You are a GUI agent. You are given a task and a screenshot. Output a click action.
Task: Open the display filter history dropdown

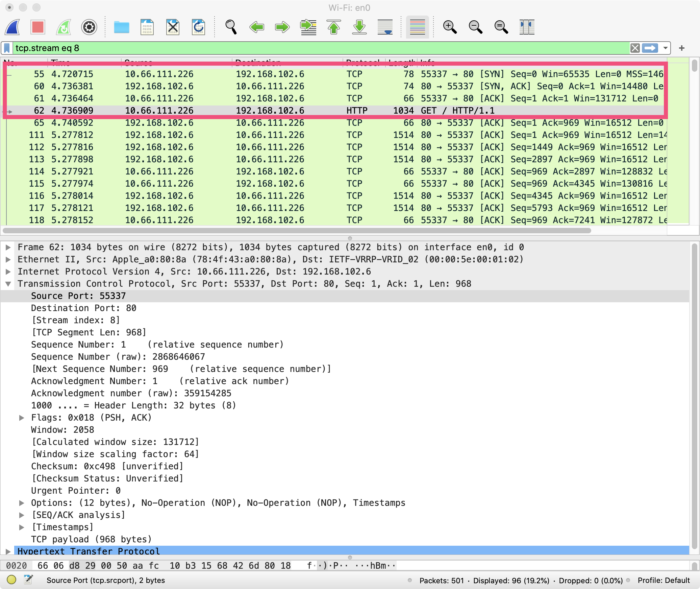[x=665, y=48]
